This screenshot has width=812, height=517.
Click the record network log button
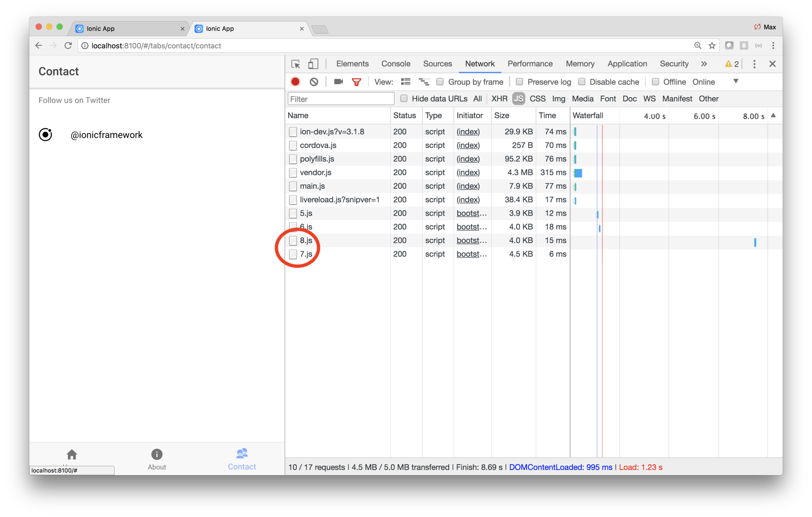[x=295, y=82]
